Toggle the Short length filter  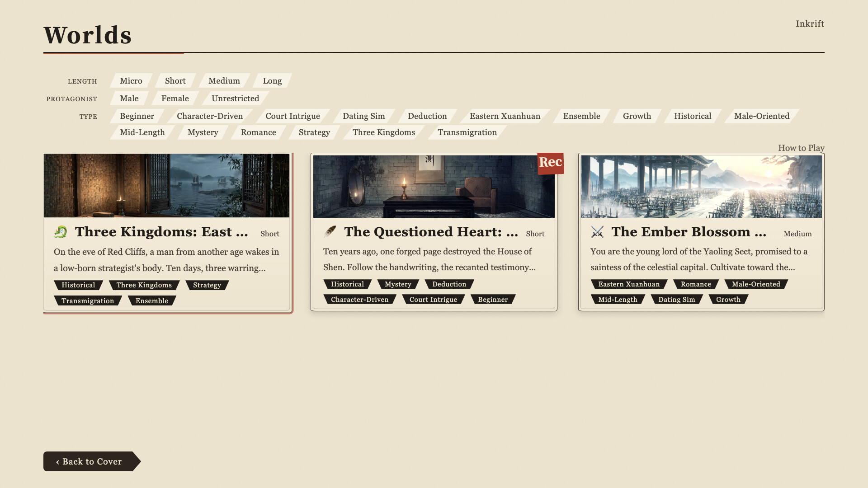click(x=175, y=81)
